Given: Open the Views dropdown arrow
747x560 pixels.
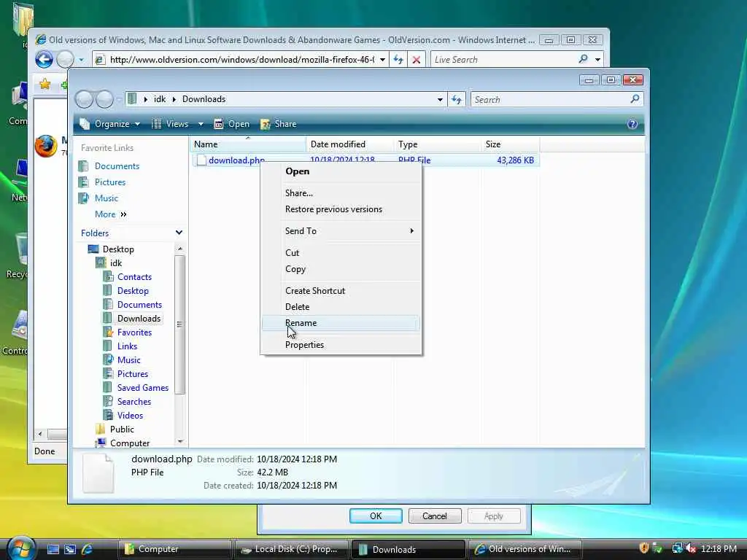Looking at the screenshot, I should click(x=201, y=124).
